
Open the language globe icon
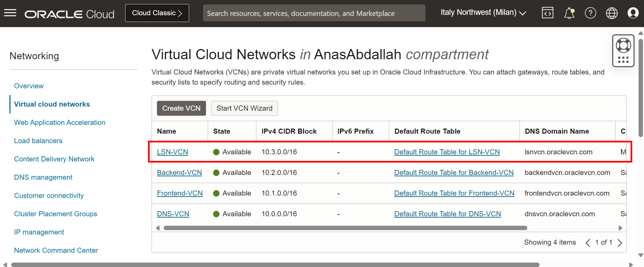pyautogui.click(x=611, y=13)
